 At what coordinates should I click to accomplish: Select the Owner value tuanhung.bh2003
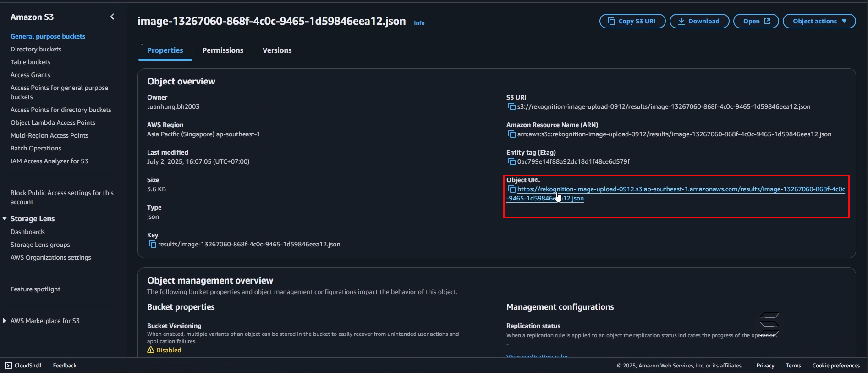tap(173, 106)
